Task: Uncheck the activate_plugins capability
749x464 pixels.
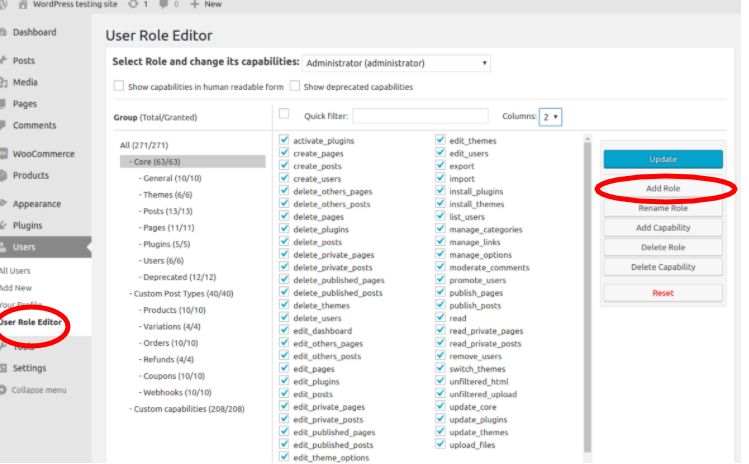Action: point(284,140)
